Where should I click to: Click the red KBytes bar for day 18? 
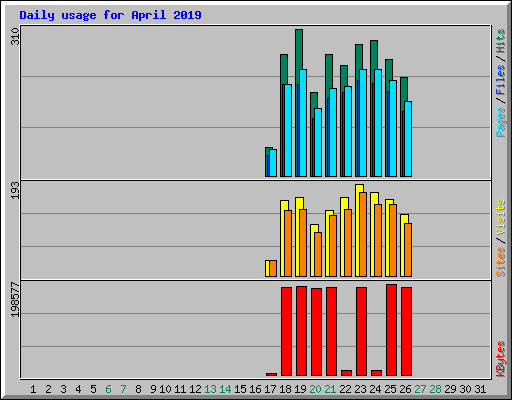[286, 331]
